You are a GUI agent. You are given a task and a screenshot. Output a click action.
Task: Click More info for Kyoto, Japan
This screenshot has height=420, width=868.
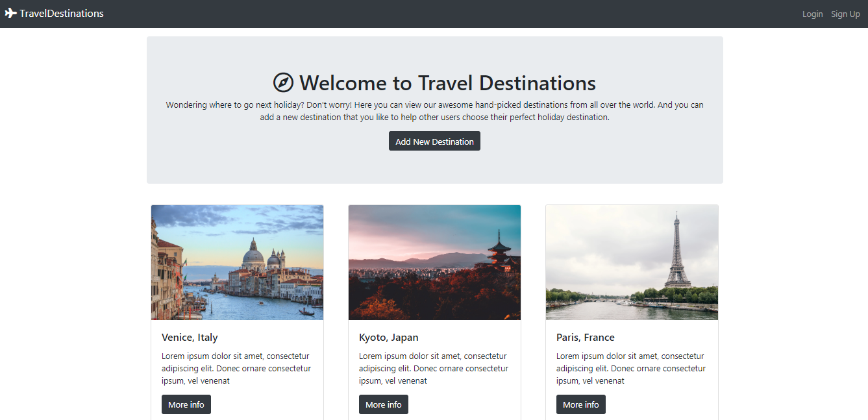(x=383, y=404)
